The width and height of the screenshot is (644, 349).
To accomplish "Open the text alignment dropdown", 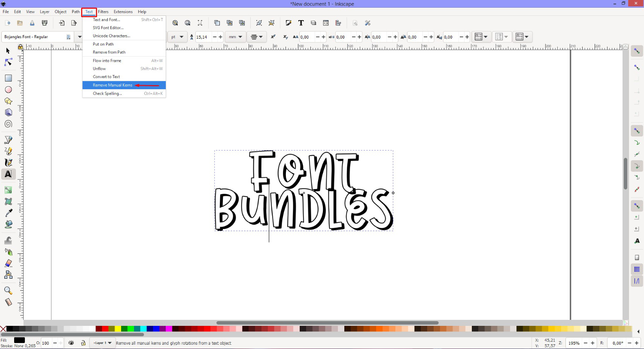I will (x=257, y=37).
